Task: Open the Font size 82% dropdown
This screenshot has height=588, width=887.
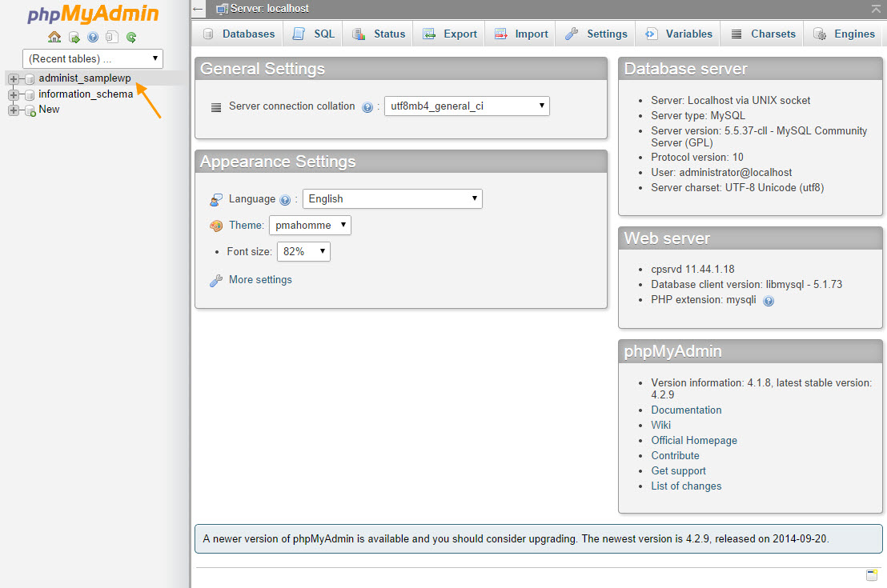Action: pyautogui.click(x=303, y=251)
